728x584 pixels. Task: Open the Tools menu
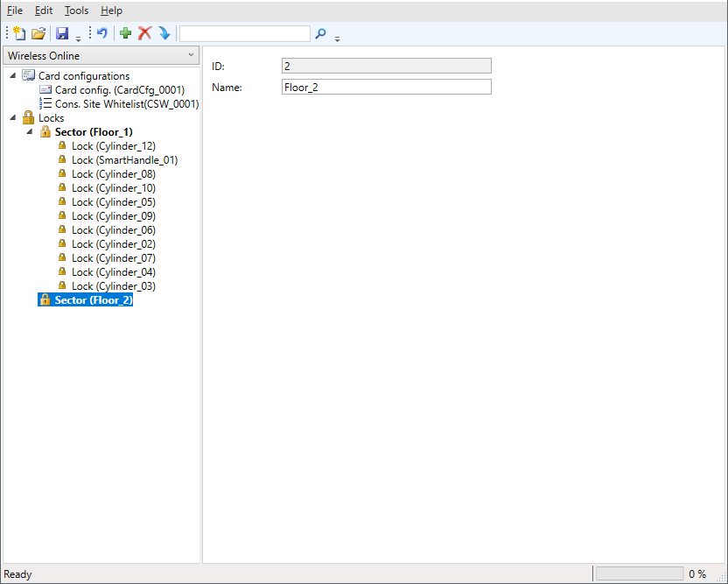[76, 11]
